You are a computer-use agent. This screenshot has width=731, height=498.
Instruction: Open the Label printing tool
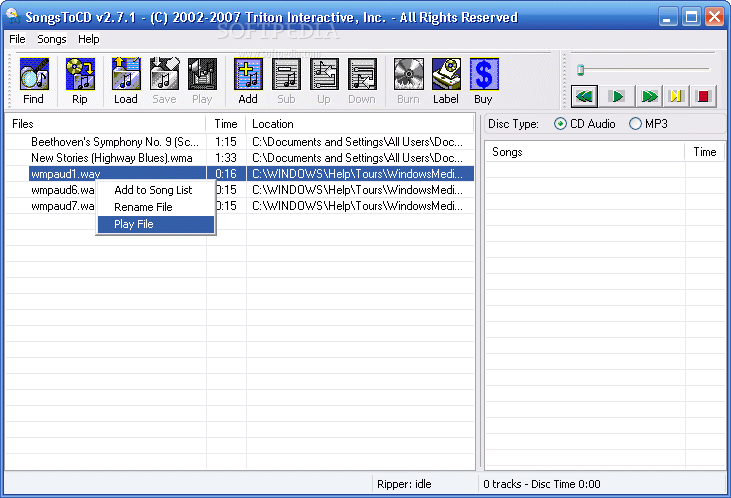point(446,81)
